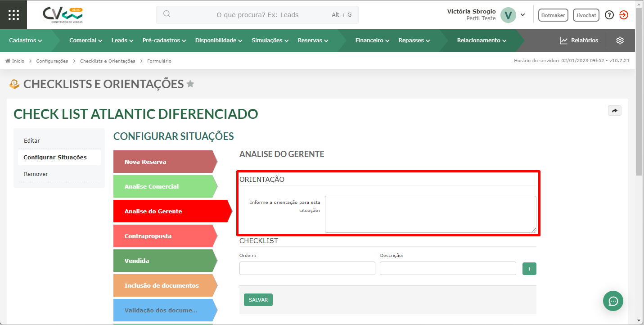The height and width of the screenshot is (325, 644).
Task: Go to Configurações in the breadcrumb
Action: (x=52, y=61)
